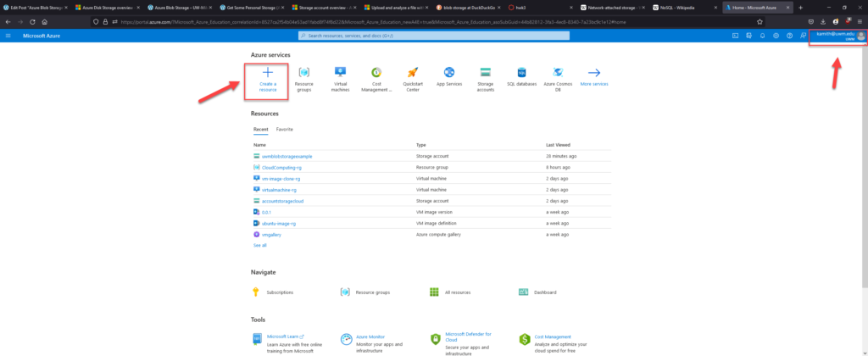The image size is (868, 356).
Task: Click Subscriptions key icon
Action: pyautogui.click(x=256, y=292)
